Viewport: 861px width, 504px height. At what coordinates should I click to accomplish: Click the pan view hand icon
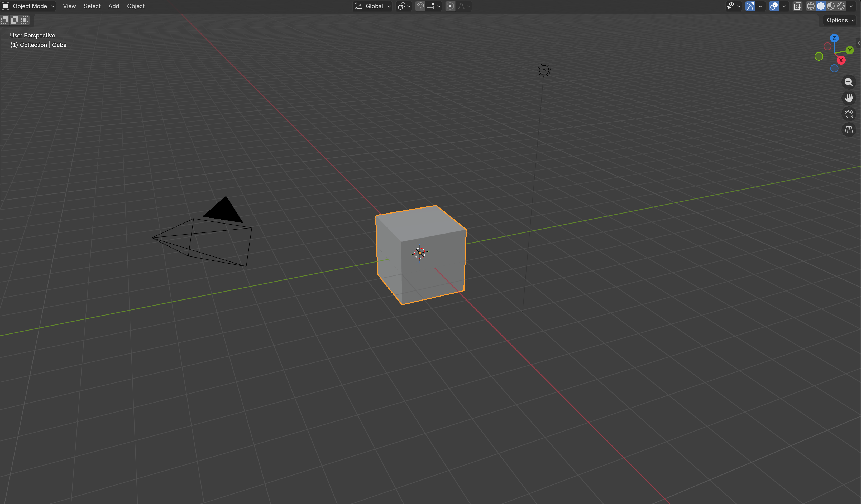pyautogui.click(x=849, y=98)
